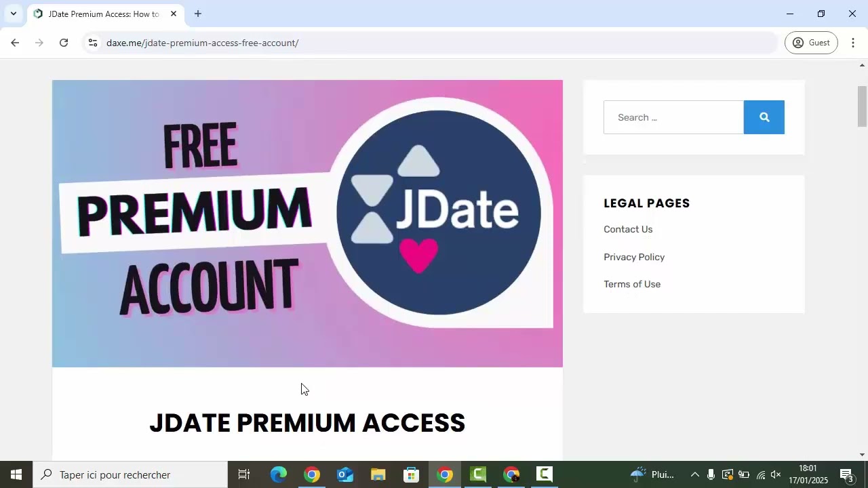Open the white Camtasia recorder taskbar icon

coord(545,474)
